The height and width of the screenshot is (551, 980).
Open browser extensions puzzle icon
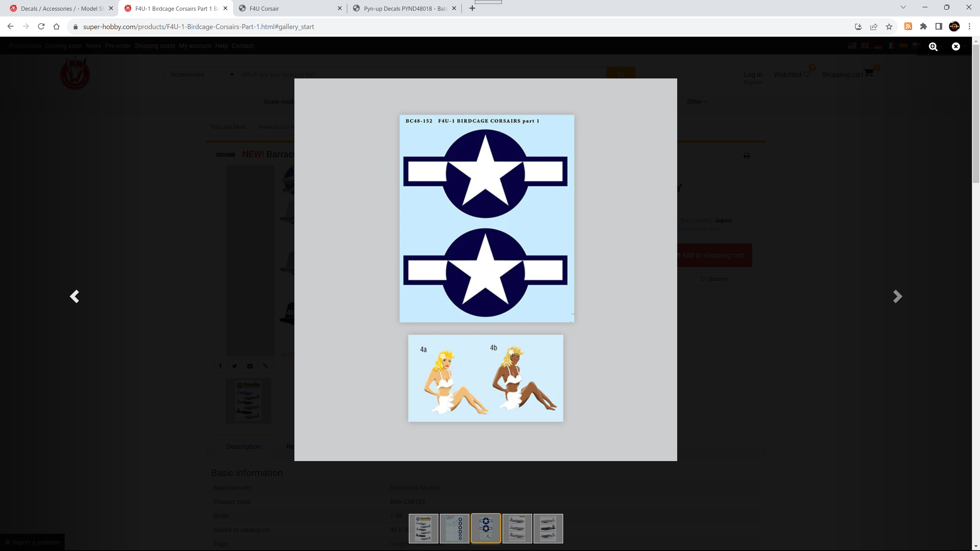(x=923, y=27)
